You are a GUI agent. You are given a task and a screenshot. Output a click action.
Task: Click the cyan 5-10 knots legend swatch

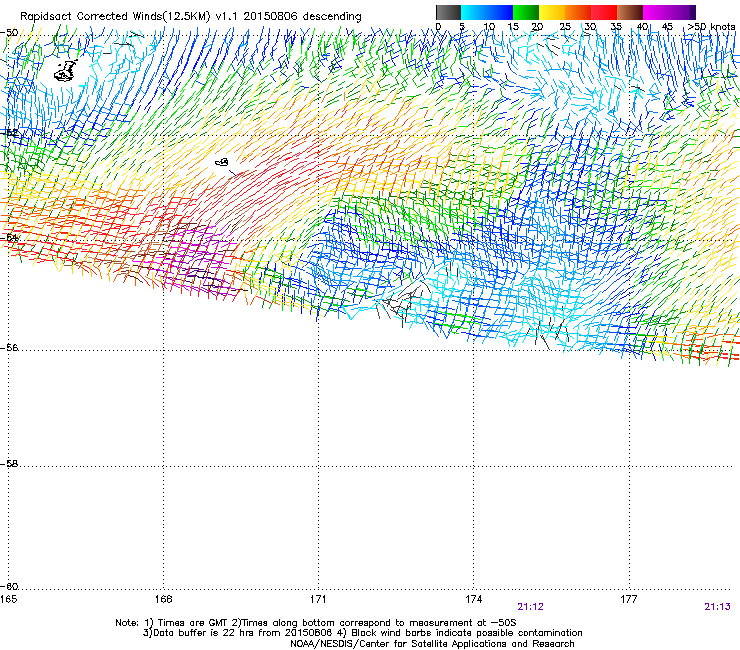pos(474,12)
